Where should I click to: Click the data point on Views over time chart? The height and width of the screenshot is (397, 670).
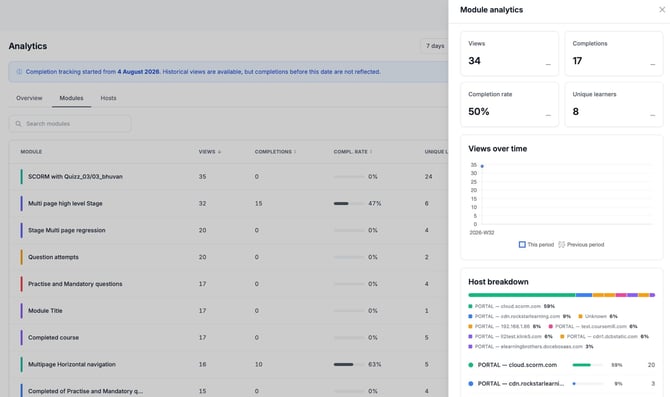(482, 166)
